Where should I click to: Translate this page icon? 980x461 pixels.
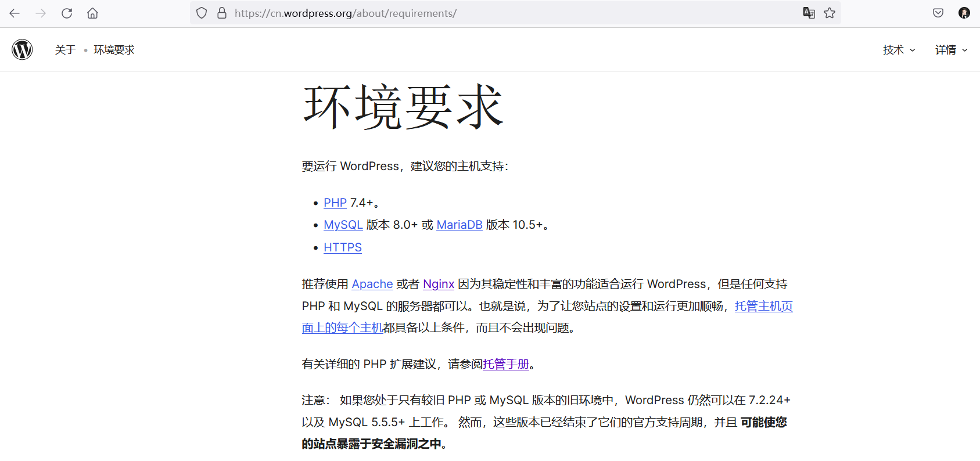[809, 13]
